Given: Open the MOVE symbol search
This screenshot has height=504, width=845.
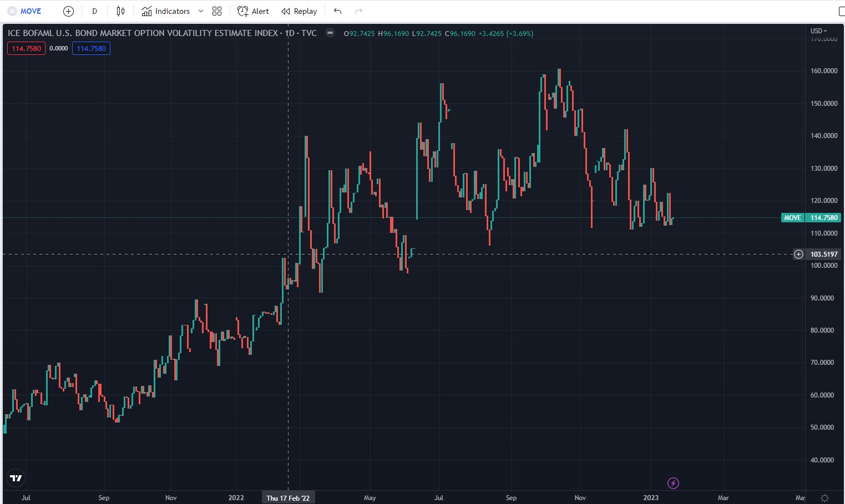Looking at the screenshot, I should point(24,11).
